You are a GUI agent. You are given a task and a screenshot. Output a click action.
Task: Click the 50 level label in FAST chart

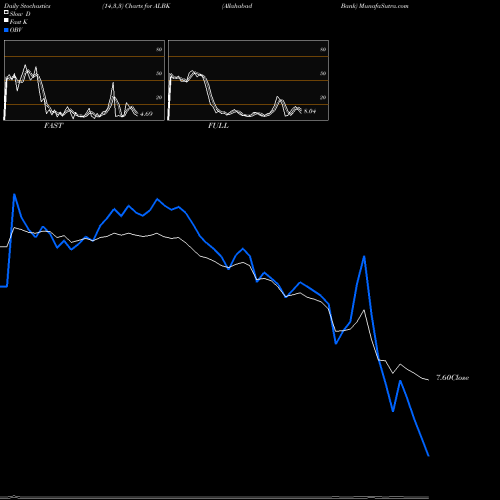click(x=159, y=73)
